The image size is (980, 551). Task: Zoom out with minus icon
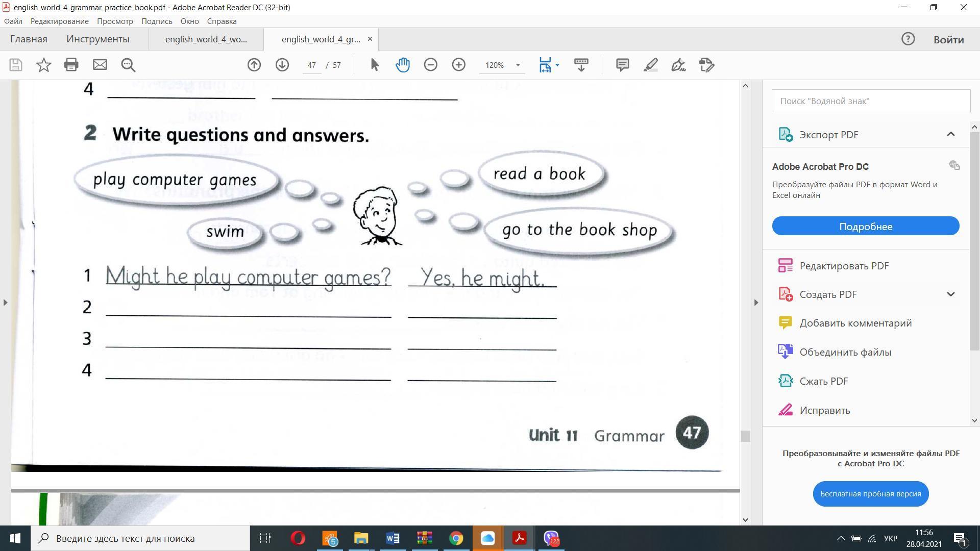(x=431, y=65)
